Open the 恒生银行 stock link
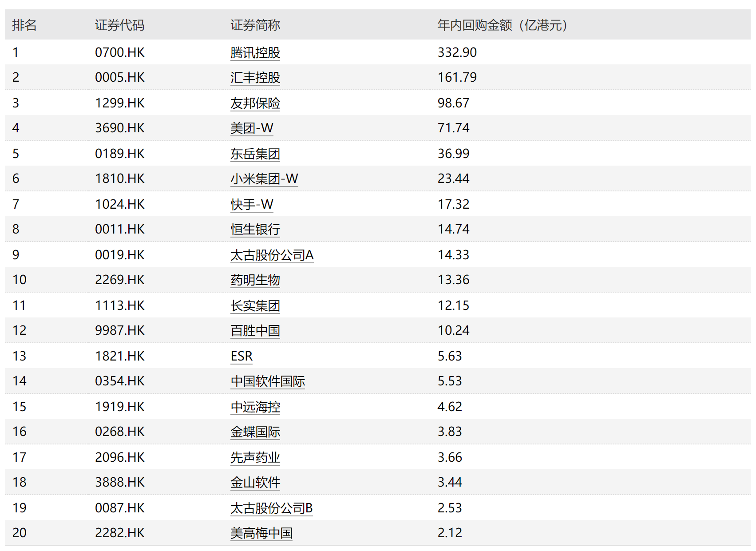The width and height of the screenshot is (756, 551). pyautogui.click(x=255, y=229)
